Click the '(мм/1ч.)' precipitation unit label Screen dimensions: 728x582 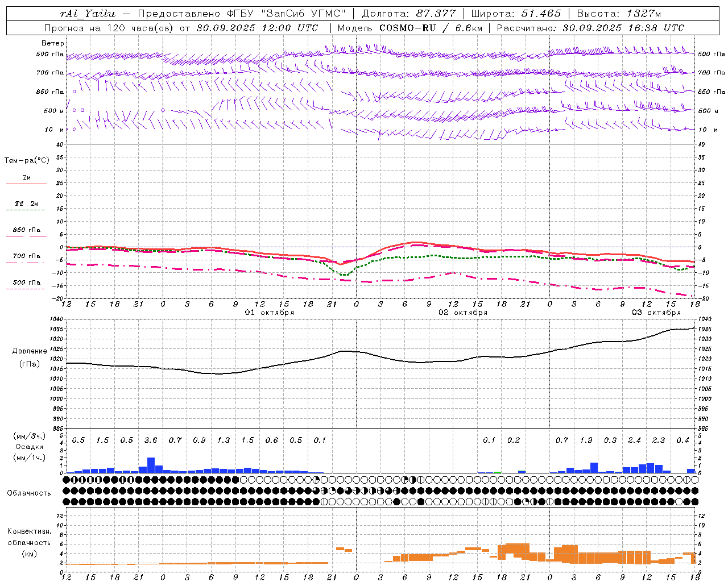(x=30, y=458)
